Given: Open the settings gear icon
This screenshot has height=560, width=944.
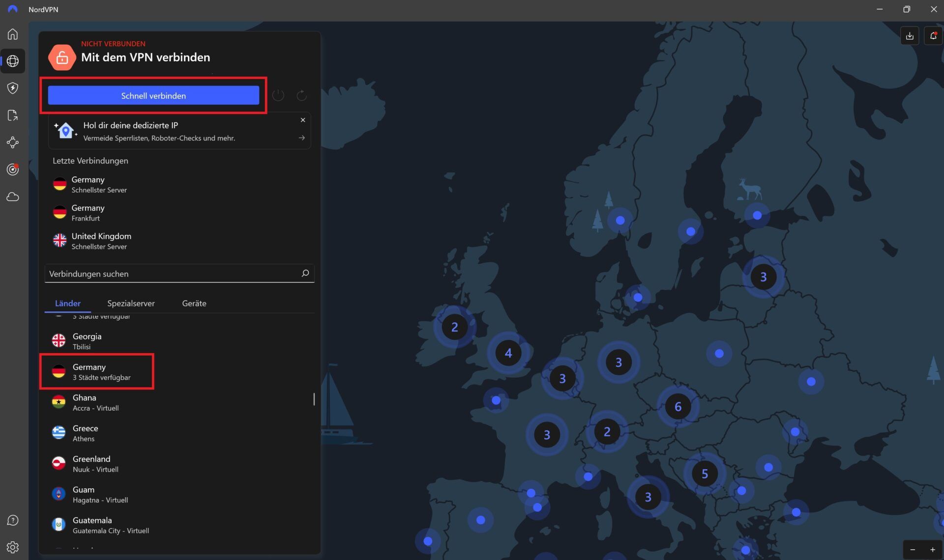Looking at the screenshot, I should click(13, 547).
